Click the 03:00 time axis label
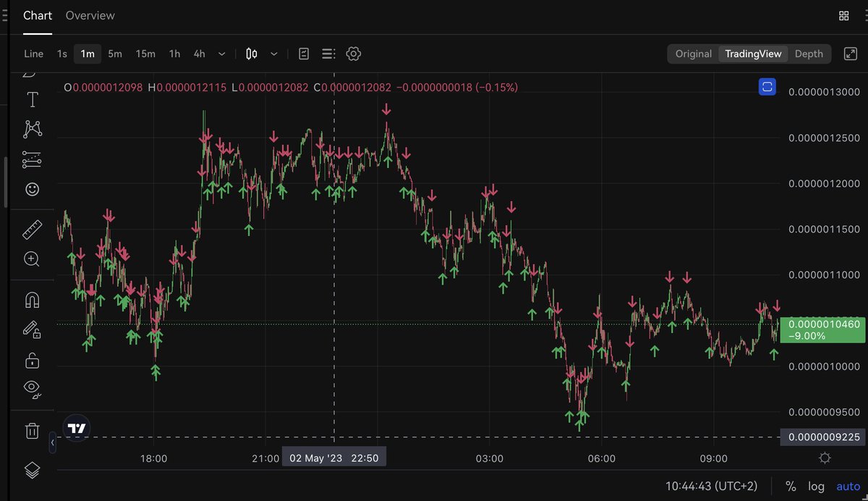 click(489, 458)
